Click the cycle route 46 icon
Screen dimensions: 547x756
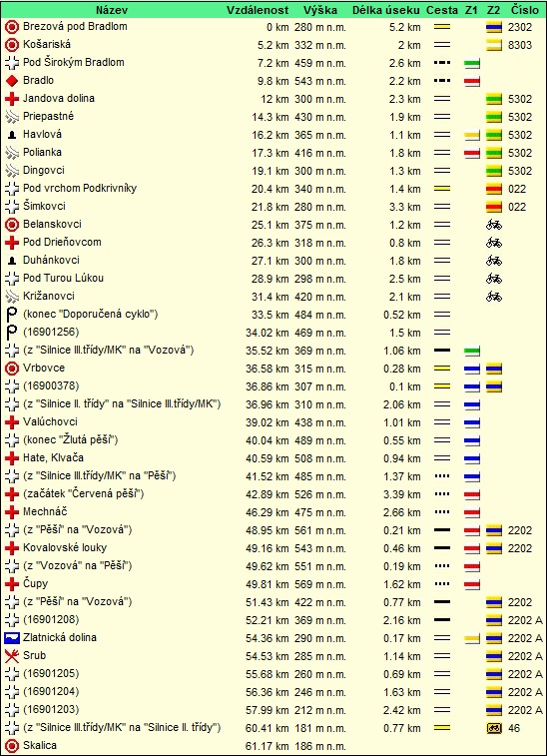(x=493, y=728)
